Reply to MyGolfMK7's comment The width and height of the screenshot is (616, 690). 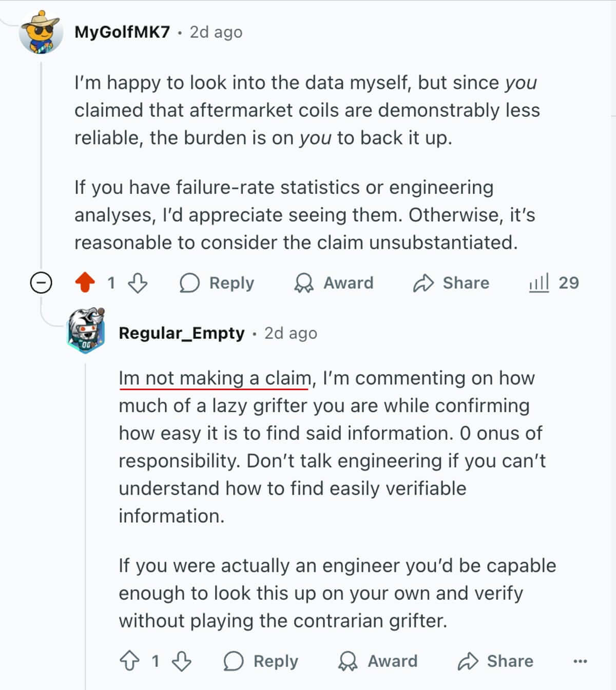[x=217, y=283]
